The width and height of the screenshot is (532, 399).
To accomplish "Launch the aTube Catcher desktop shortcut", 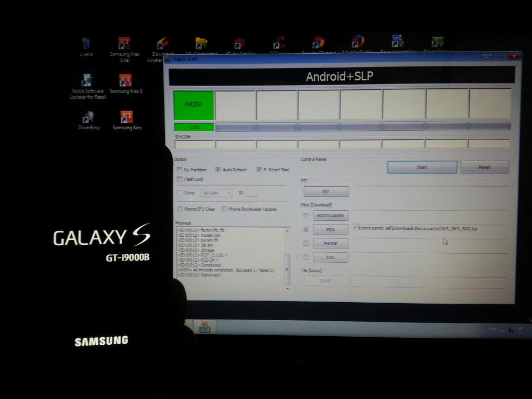I will [240, 44].
